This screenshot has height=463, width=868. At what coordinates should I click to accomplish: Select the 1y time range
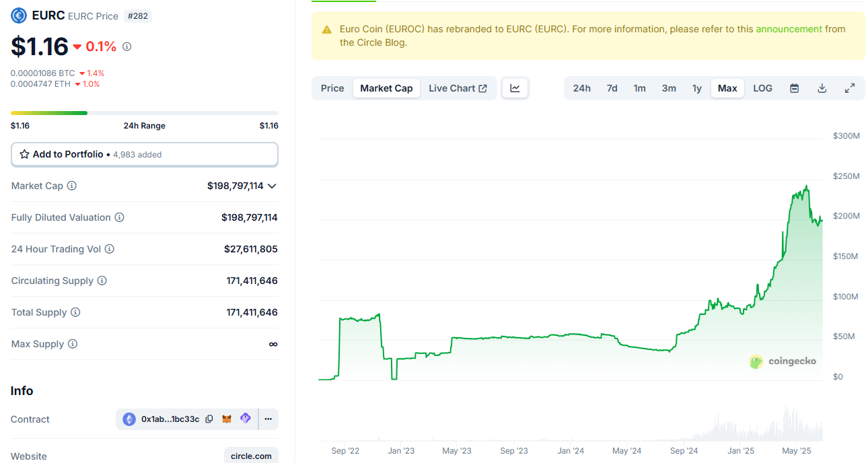(x=697, y=88)
